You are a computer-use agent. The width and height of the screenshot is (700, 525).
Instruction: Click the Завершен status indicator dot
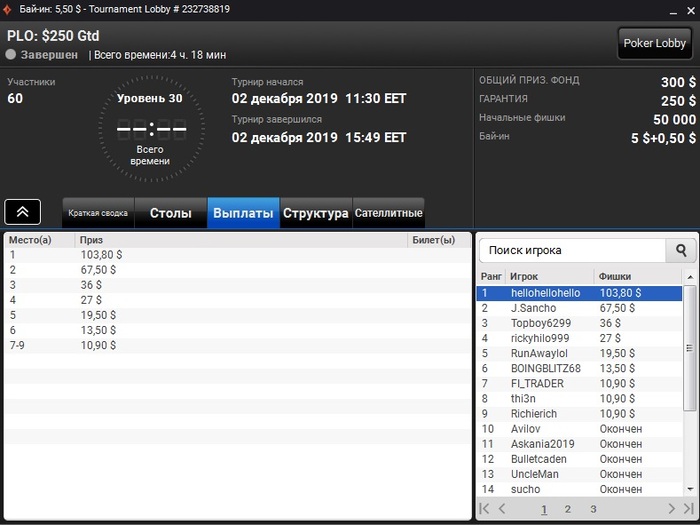(x=11, y=54)
